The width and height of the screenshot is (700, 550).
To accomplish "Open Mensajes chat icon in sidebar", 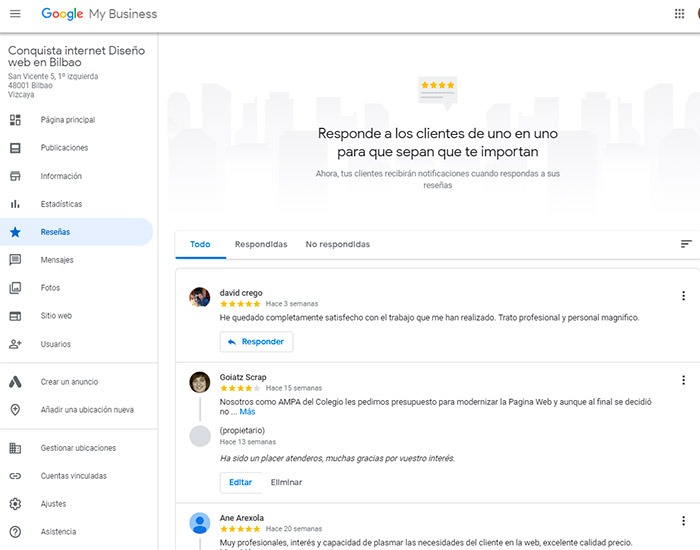I will (x=15, y=260).
